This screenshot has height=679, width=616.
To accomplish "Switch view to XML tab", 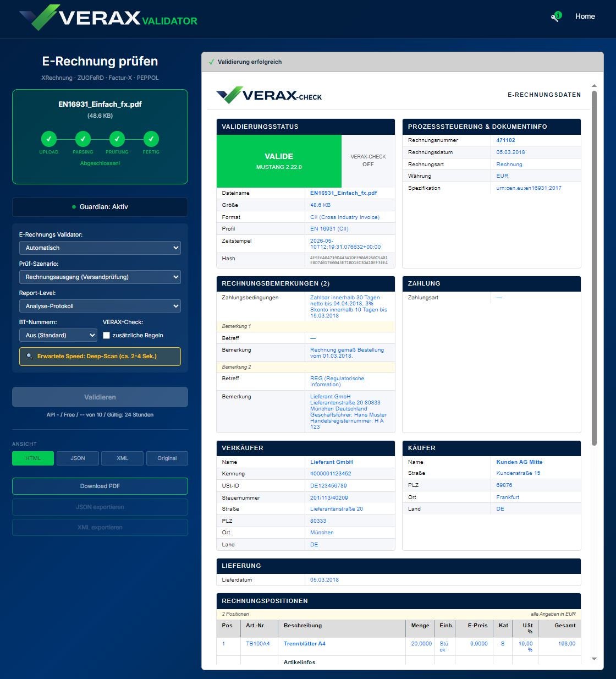I will click(x=122, y=458).
